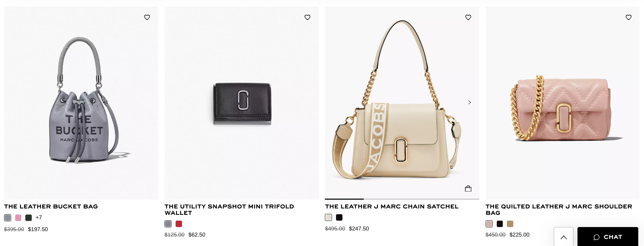644x246 pixels.
Task: Choose tan swatch for Quilted Shoulder Bag
Action: 510,224
